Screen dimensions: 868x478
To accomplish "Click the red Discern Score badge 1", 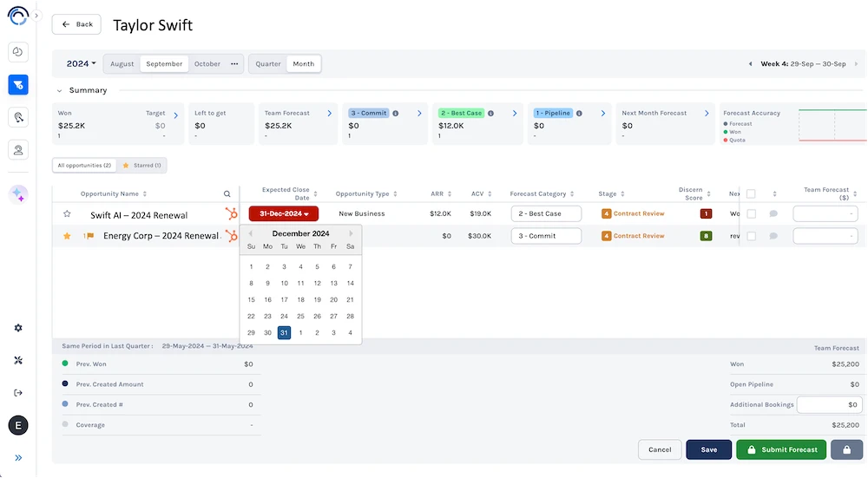I will point(707,213).
